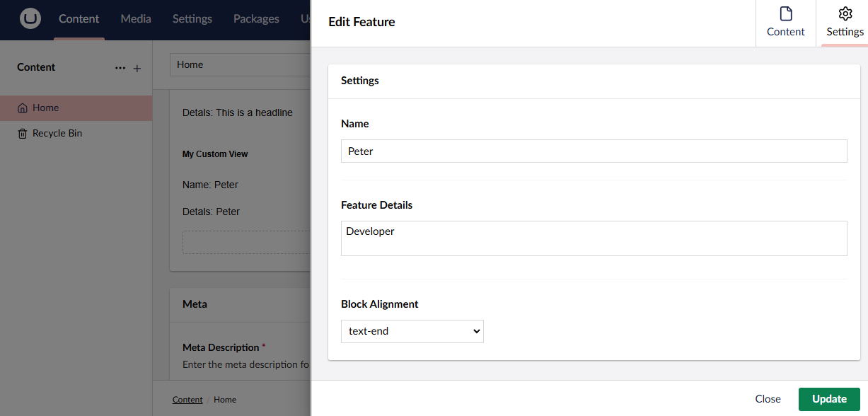Click the Close button in the dialog
The width and height of the screenshot is (868, 416).
point(768,399)
